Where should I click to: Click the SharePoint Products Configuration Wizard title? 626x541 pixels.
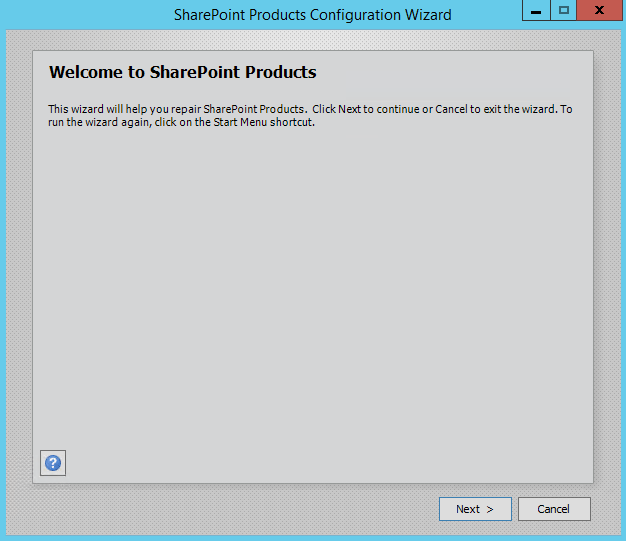pyautogui.click(x=313, y=15)
